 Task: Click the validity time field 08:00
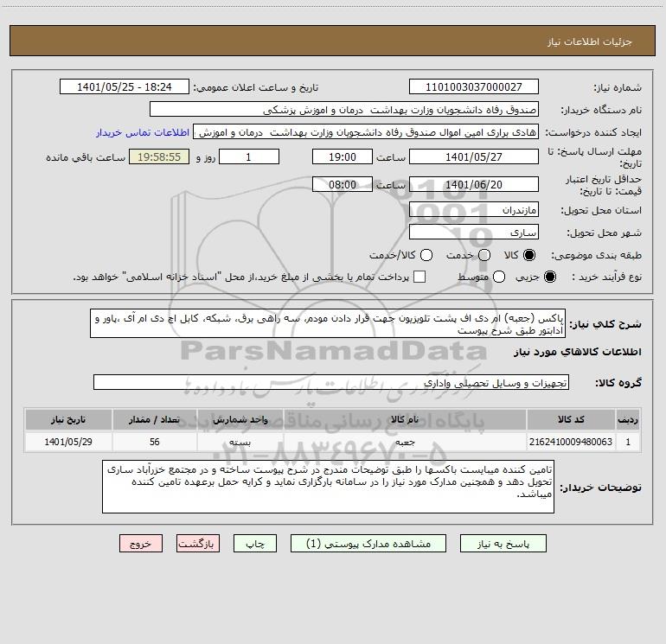coord(343,184)
